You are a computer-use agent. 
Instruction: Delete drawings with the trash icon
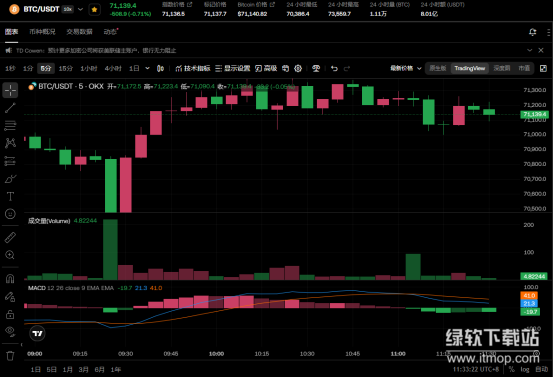[10, 356]
